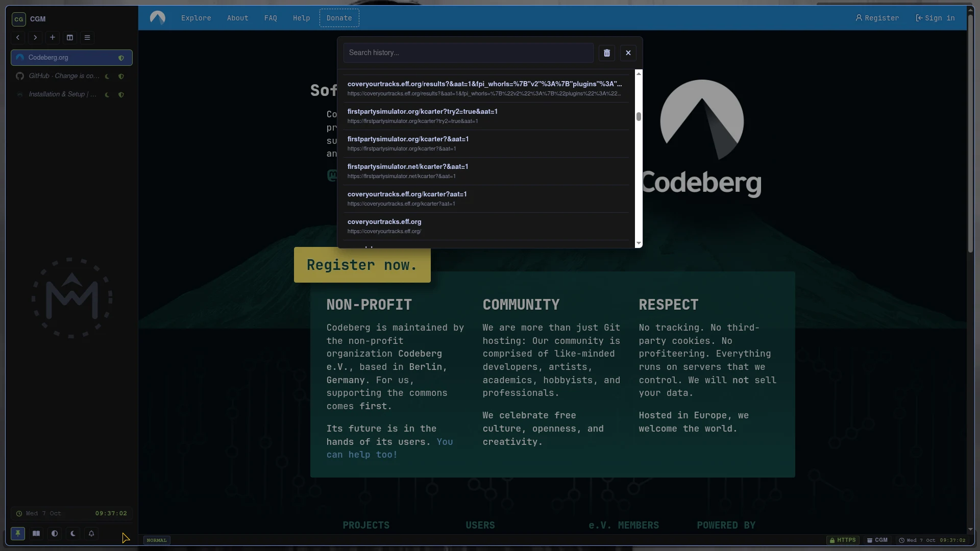Open coveryourtracks.eff.org/kcarter?aat=1 history entry
The width and height of the screenshot is (980, 551).
tap(486, 198)
